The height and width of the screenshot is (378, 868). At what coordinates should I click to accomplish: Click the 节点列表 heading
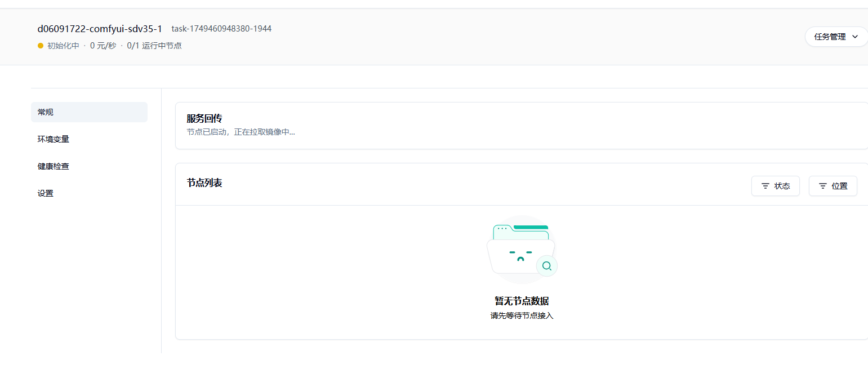pos(204,183)
